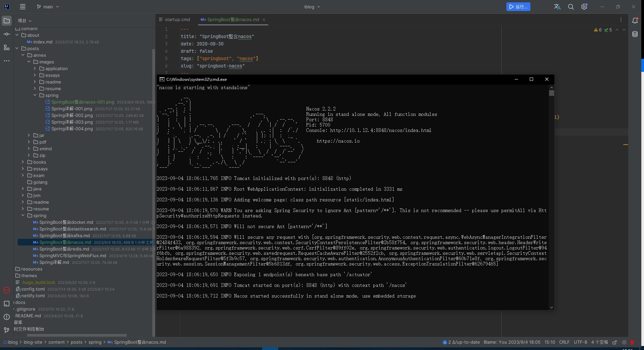The height and width of the screenshot is (350, 644).
Task: Jump to previous highlighted problem arrow
Action: [x=617, y=30]
